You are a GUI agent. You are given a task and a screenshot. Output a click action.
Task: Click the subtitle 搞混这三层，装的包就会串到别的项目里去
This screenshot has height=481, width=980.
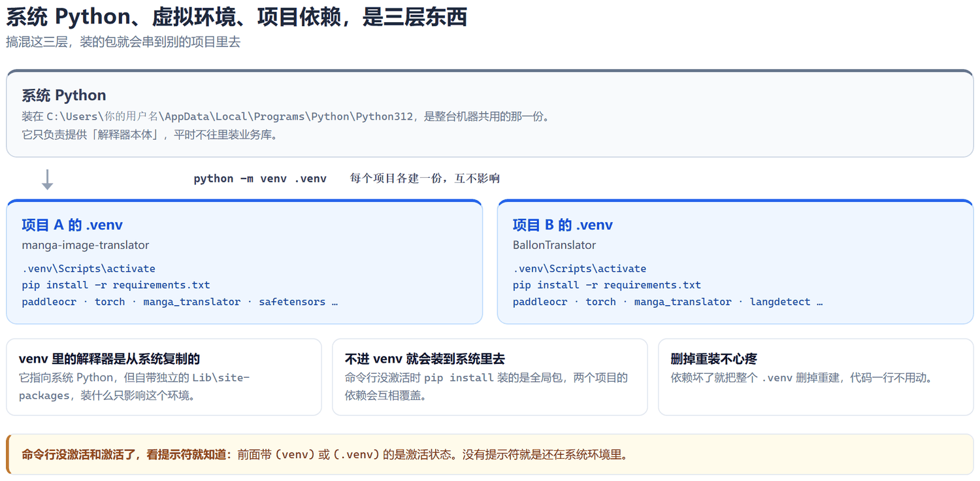[123, 42]
